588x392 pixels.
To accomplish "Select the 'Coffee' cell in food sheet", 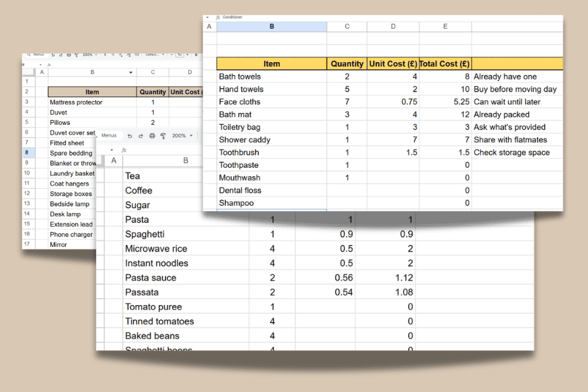I will (x=162, y=191).
